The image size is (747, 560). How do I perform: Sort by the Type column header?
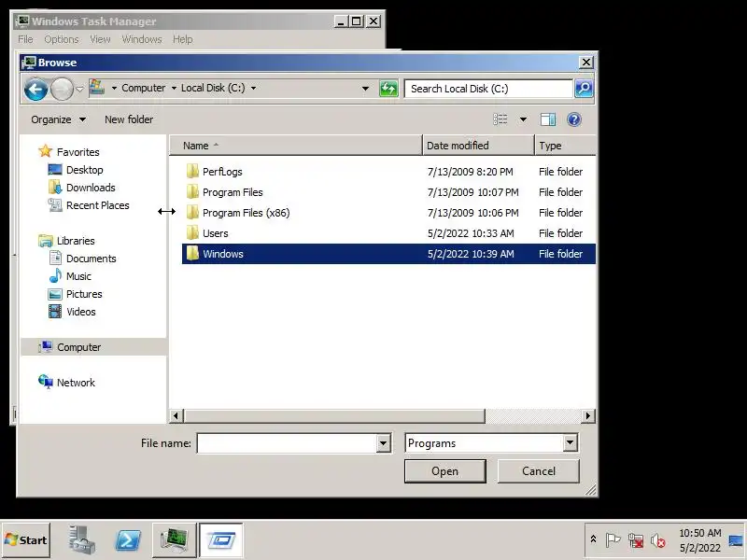coord(565,146)
